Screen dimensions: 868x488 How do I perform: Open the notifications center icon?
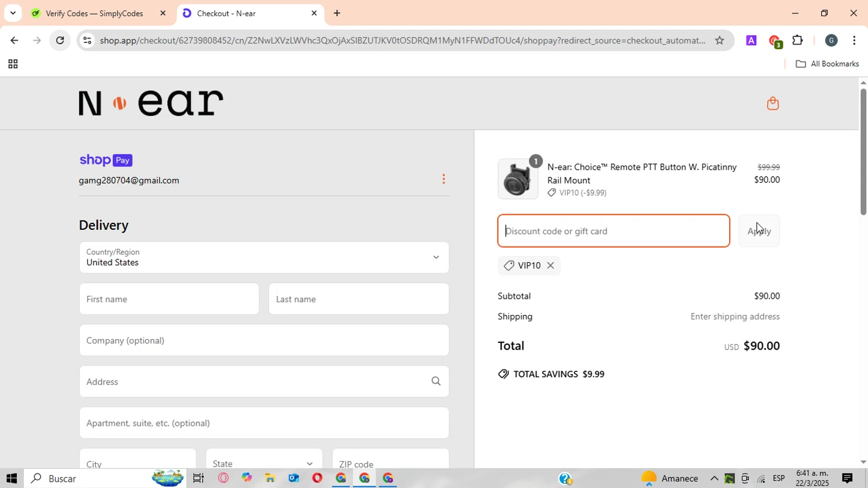[847, 479]
